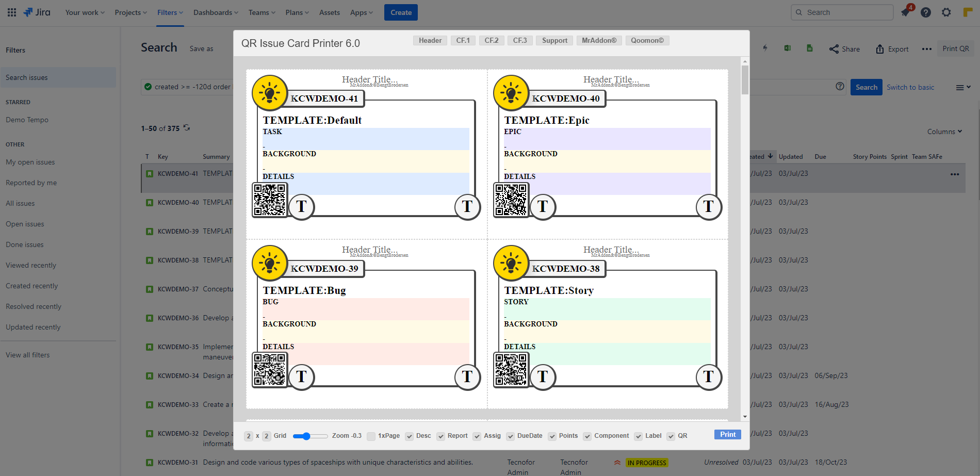Viewport: 980px width, 476px height.
Task: Enable the 1xPage checkbox
Action: (x=371, y=436)
